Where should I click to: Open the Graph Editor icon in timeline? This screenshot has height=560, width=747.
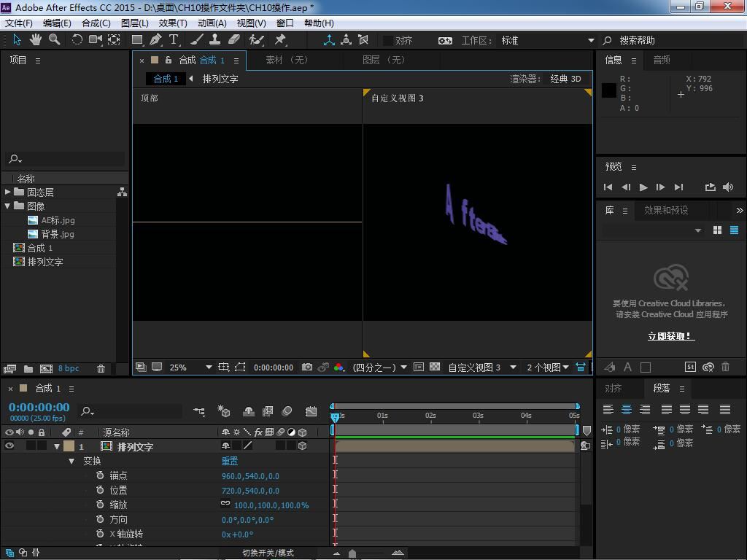[x=311, y=411]
